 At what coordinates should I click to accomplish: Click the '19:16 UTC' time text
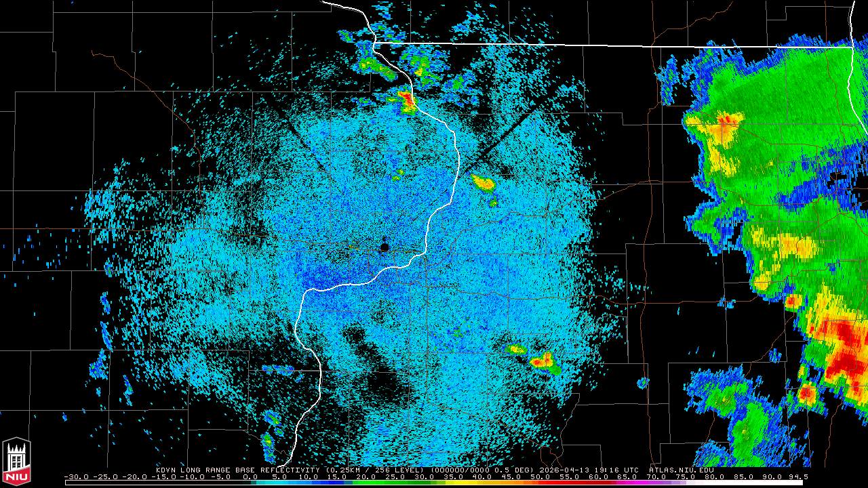[x=615, y=470]
